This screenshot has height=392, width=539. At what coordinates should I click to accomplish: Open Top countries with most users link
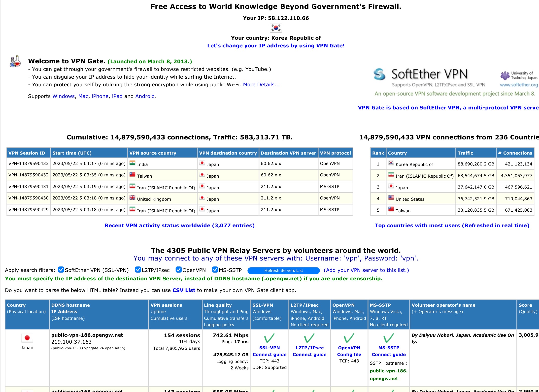[452, 226]
